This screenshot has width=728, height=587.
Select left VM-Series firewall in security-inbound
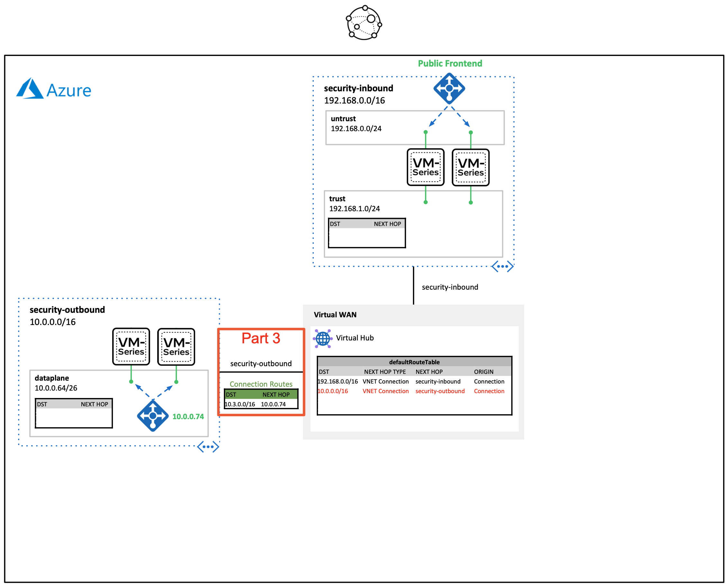[425, 167]
